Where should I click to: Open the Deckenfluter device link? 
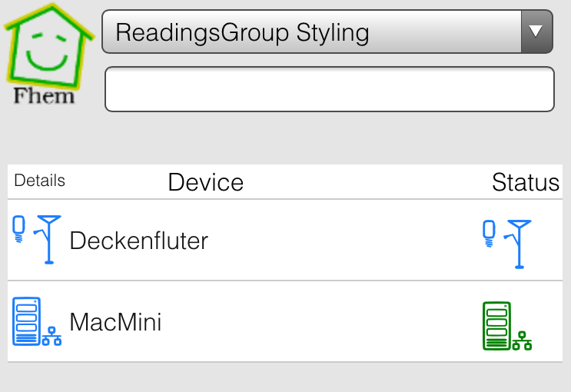point(139,241)
